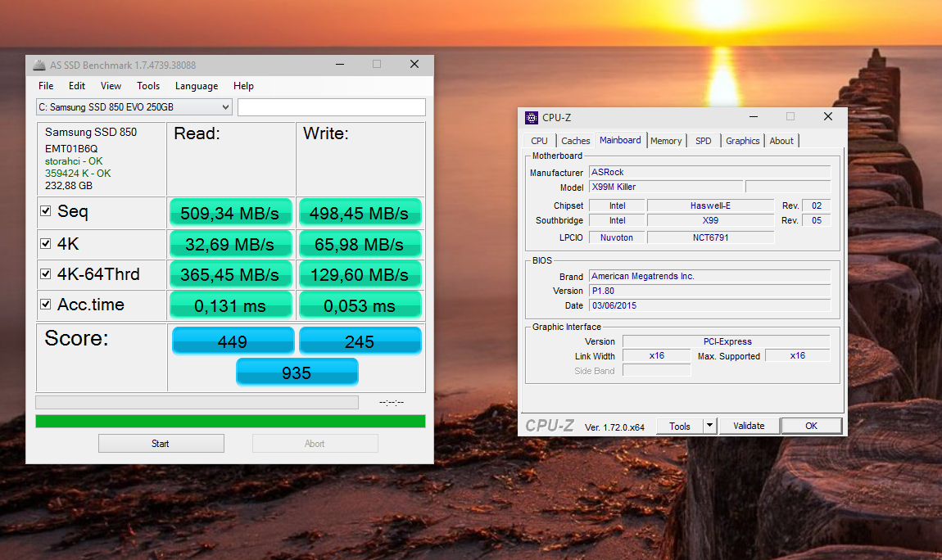942x560 pixels.
Task: Click the LPCIO value NCT6791
Action: point(710,237)
